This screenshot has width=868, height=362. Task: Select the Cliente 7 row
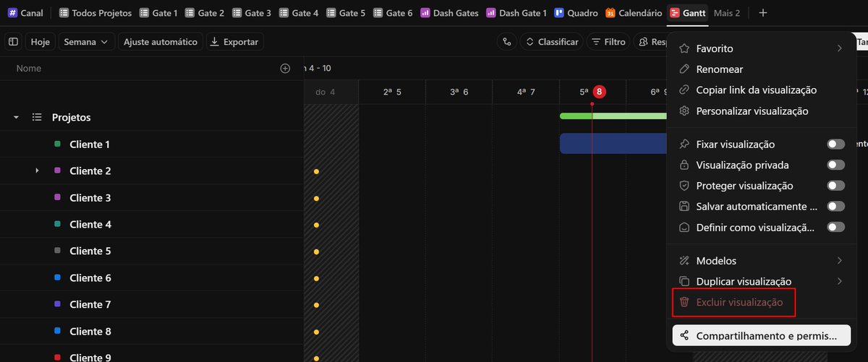(x=152, y=304)
